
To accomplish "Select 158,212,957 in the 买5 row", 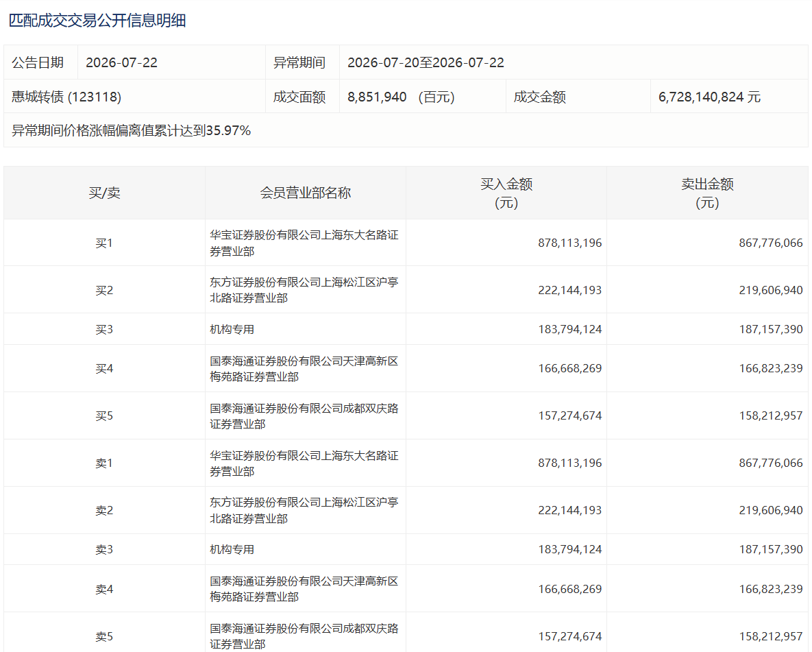I will pos(771,415).
